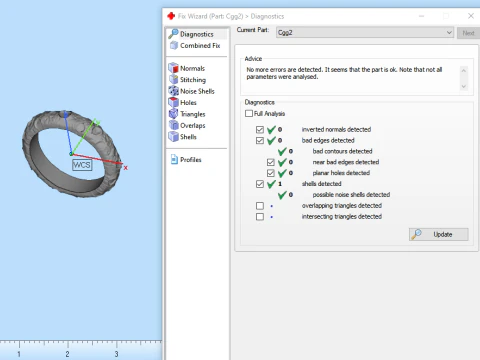Image resolution: width=480 pixels, height=360 pixels.
Task: Click the 'possible noise shells detected' text
Action: click(351, 195)
